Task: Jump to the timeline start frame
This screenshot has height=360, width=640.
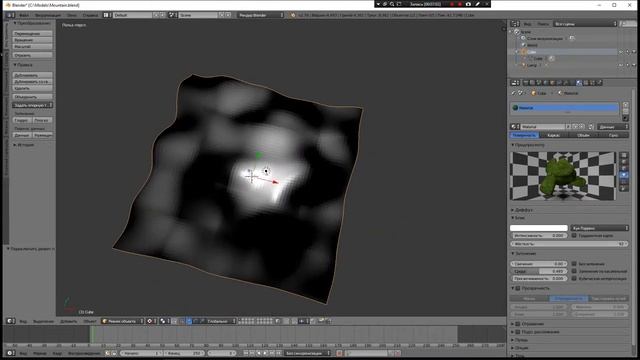Action: pos(246,353)
